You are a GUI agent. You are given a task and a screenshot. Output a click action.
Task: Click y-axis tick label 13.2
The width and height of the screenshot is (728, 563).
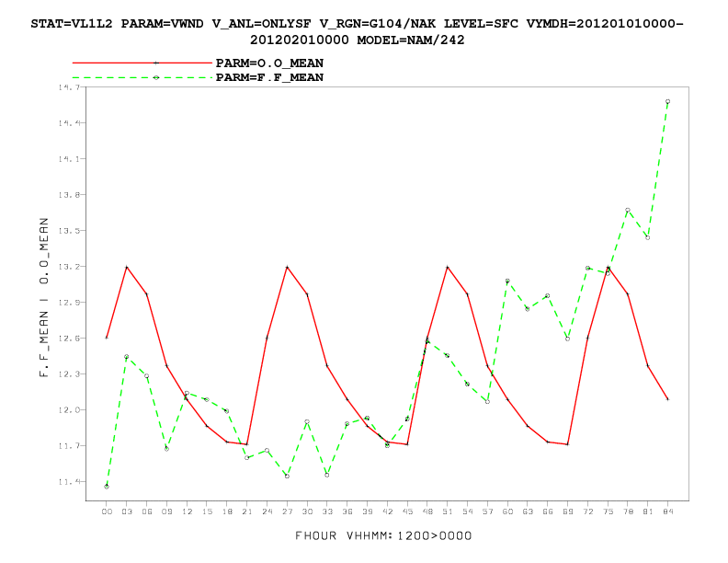pyautogui.click(x=69, y=266)
